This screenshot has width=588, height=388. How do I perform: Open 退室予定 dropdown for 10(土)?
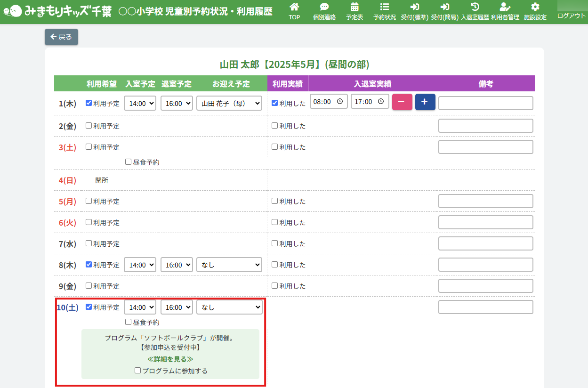coord(177,307)
